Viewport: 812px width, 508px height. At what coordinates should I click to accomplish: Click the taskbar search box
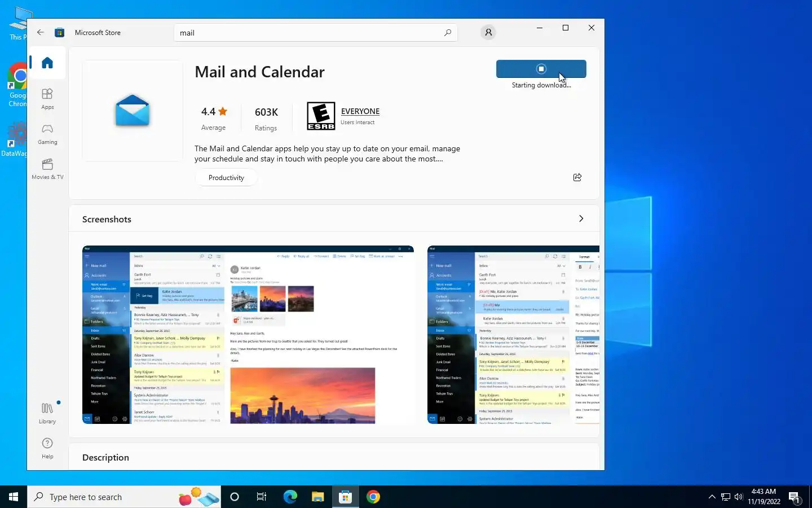[x=124, y=497]
